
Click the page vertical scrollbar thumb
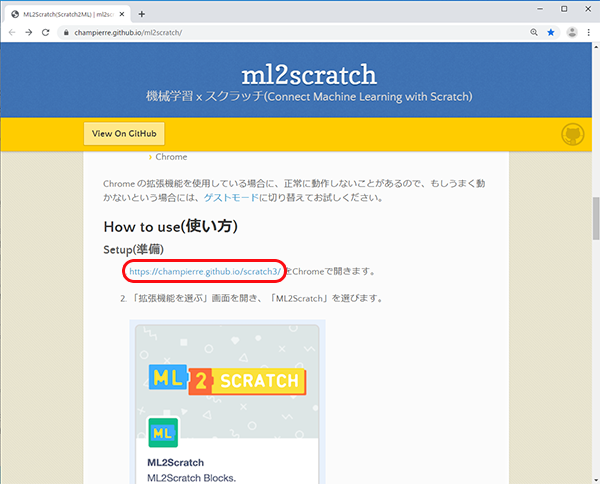pos(595,213)
